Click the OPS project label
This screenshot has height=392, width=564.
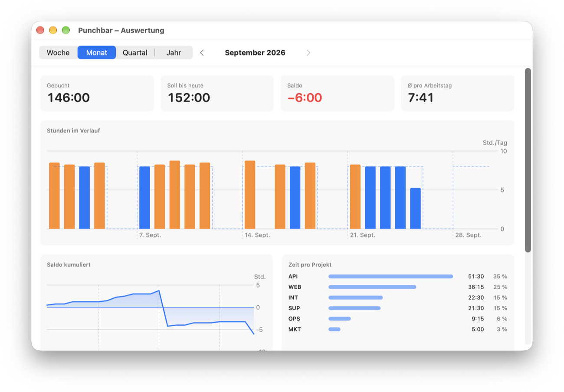click(294, 319)
